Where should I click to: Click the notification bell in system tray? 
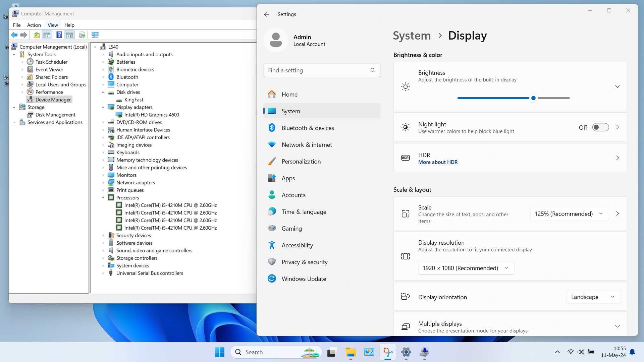click(x=632, y=352)
